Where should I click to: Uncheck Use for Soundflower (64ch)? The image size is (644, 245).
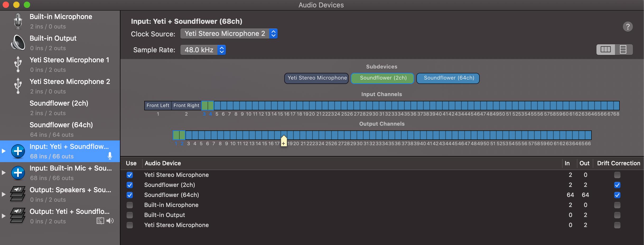pos(130,195)
